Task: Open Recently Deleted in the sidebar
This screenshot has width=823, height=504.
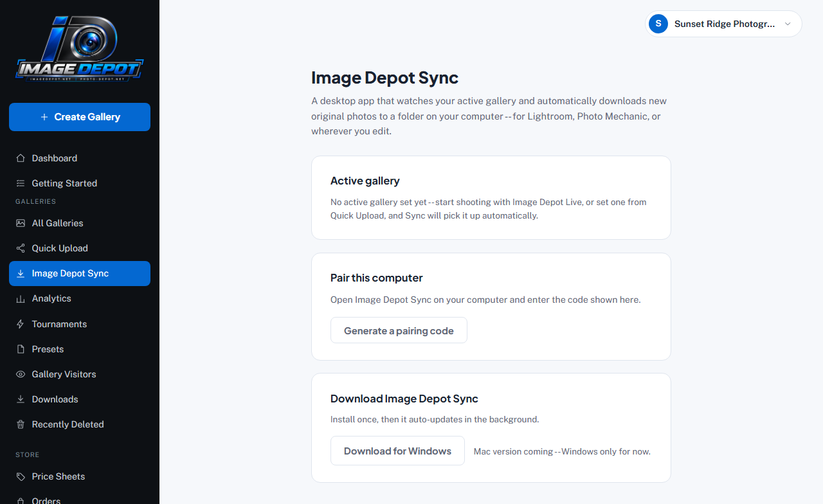Action: (x=80, y=424)
